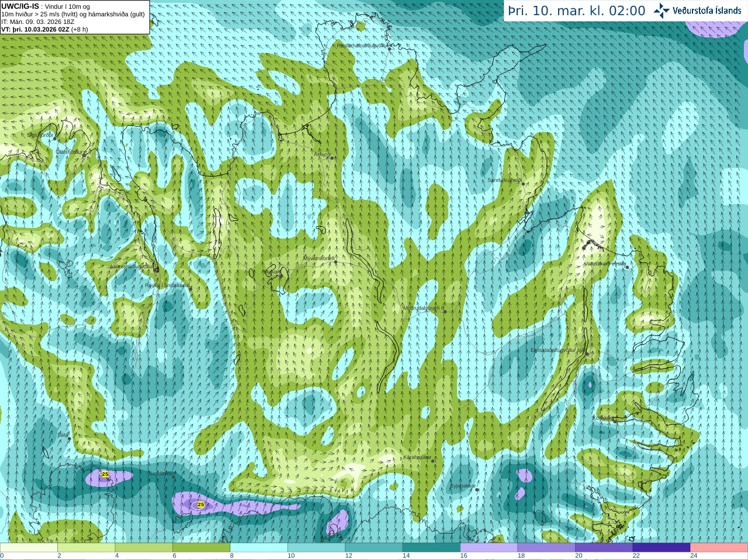Click the '10m hviður > 25 m/s' description line

73,14
